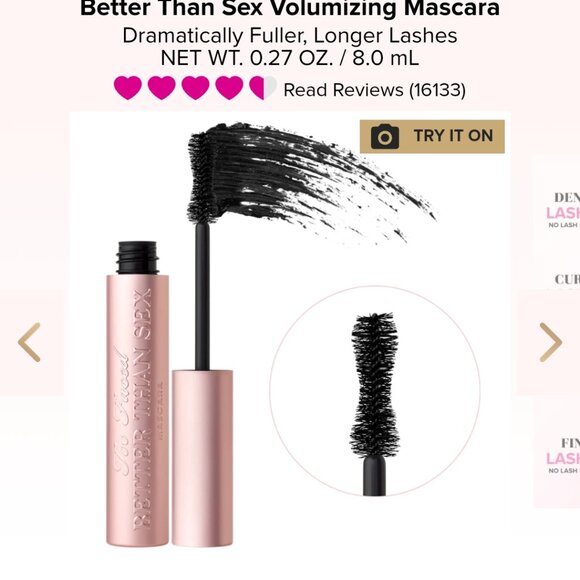580x580 pixels.
Task: Click the CUR... card heading on right
Action: [x=567, y=280]
